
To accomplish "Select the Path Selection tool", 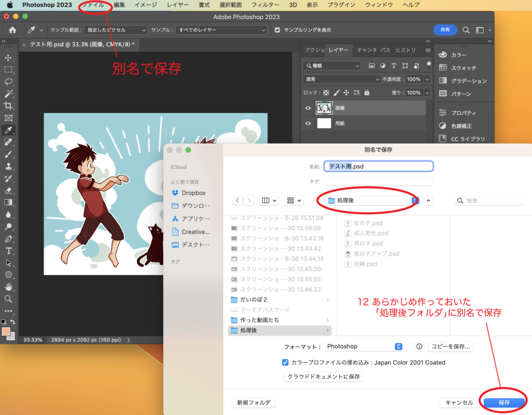I will click(x=8, y=263).
